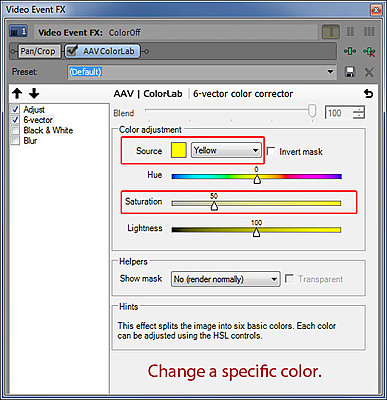Viewport: 387px width, 400px height.
Task: Enable the Blur effect checkbox
Action: click(x=15, y=140)
